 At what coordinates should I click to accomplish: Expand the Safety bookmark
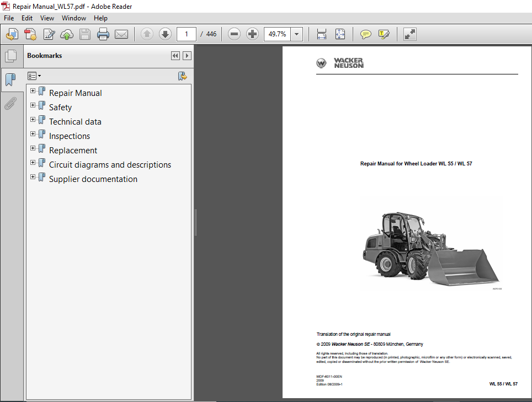pos(33,105)
